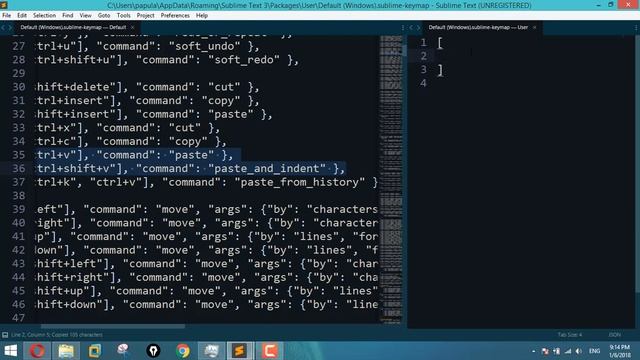Open File Explorer from taskbar
Screen dimensions: 640x360
[x=66, y=351]
